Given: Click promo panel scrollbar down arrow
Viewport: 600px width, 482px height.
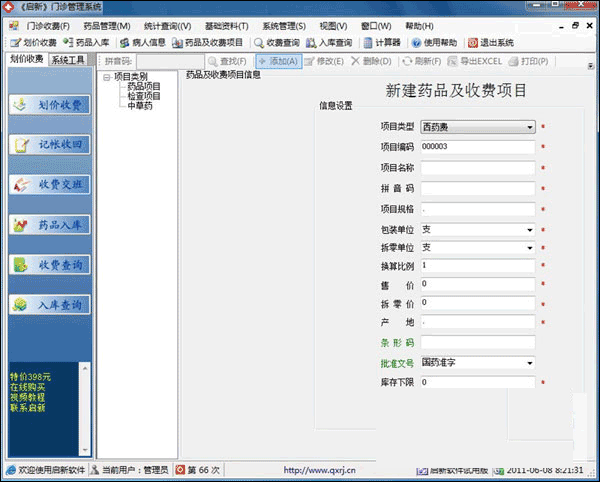Looking at the screenshot, I should [85, 449].
